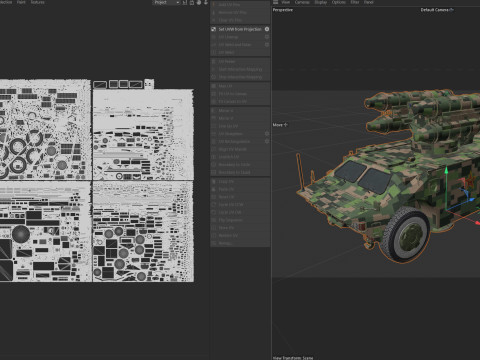This screenshot has height=360, width=480.
Task: Open the Display menu in the viewport
Action: pos(321,2)
